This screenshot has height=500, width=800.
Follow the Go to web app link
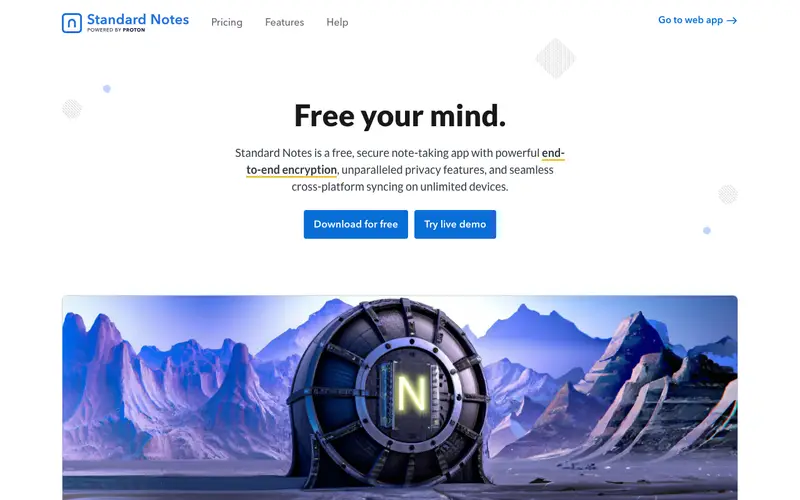697,20
